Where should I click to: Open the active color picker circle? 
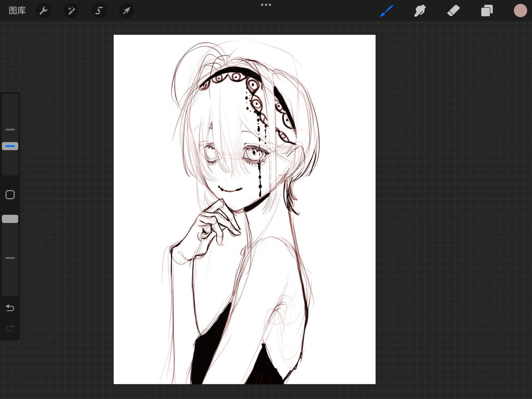(x=520, y=11)
